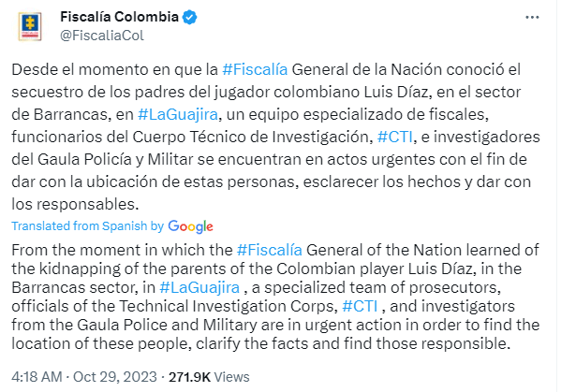Open the Fiscalía Colombia display name
Viewport: 576px width, 392px height.
(120, 17)
